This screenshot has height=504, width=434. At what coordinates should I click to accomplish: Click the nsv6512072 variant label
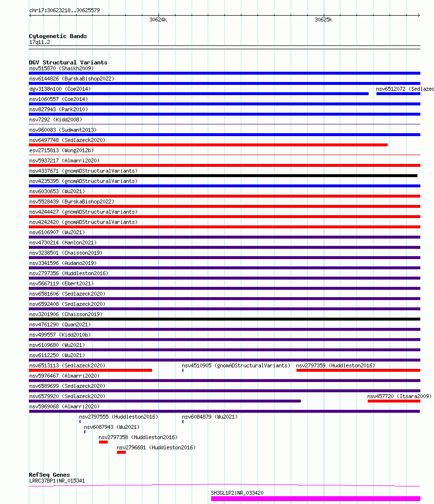(x=405, y=89)
